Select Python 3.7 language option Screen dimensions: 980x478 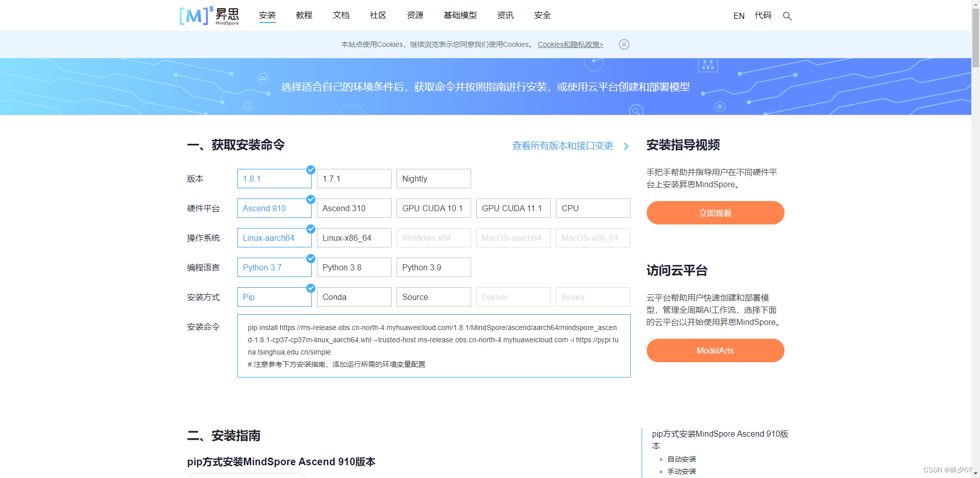click(x=275, y=267)
